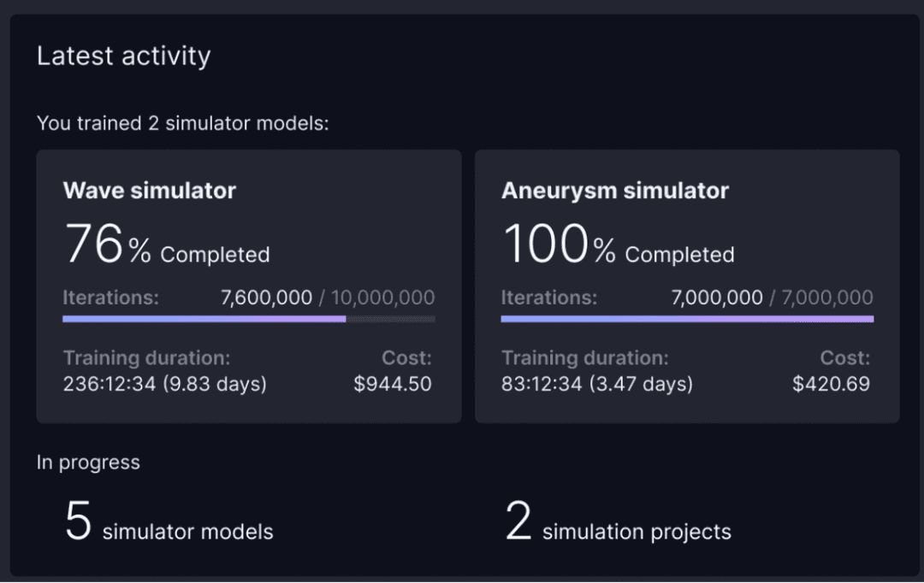Click the 'You trained 2 simulator models' text
Viewport: 924px width, 583px height.
click(183, 123)
